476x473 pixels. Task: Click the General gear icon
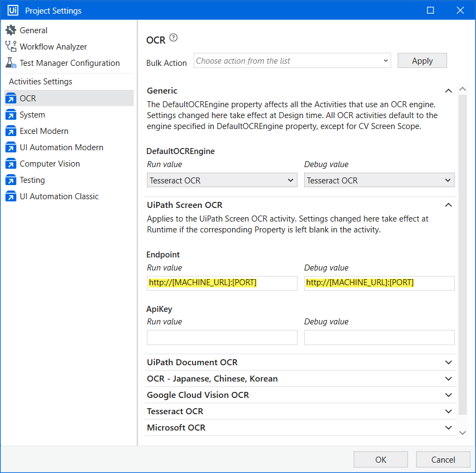pyautogui.click(x=11, y=30)
